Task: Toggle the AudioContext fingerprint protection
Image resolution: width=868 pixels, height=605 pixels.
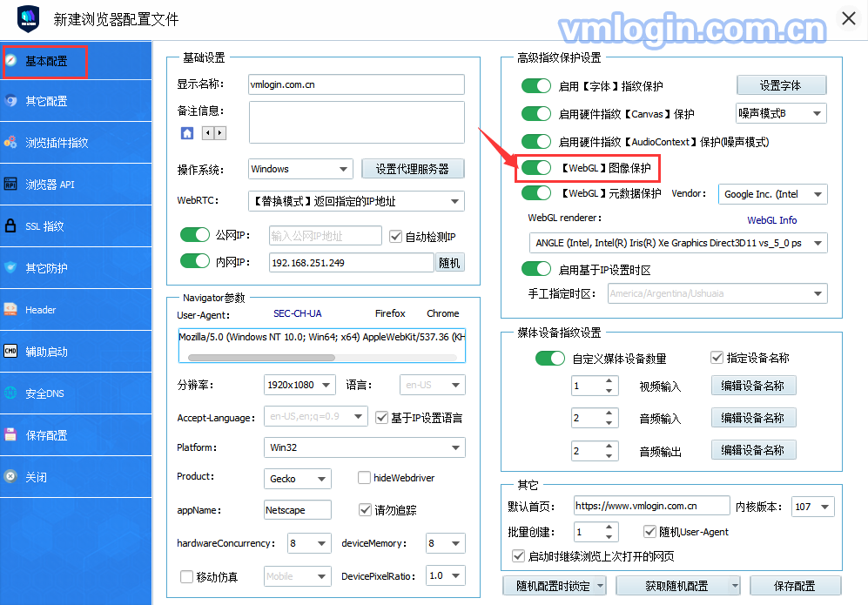Action: [x=535, y=142]
